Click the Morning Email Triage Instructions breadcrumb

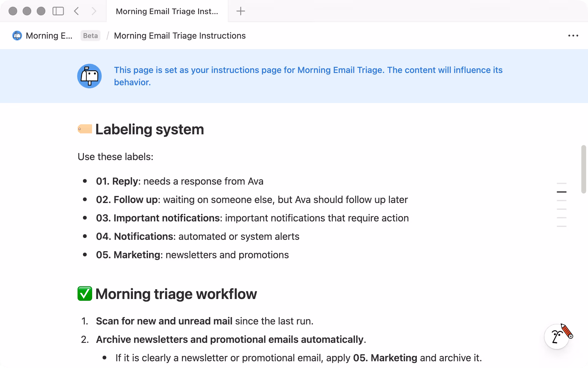click(x=180, y=36)
